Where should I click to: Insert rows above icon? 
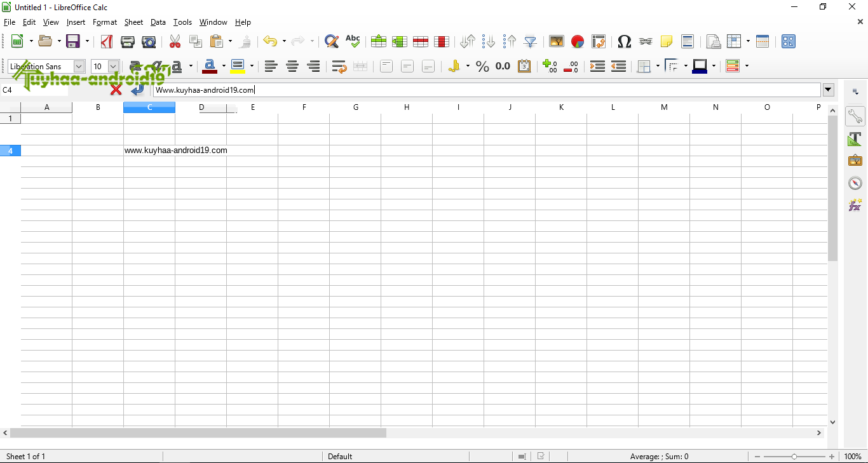pos(379,41)
